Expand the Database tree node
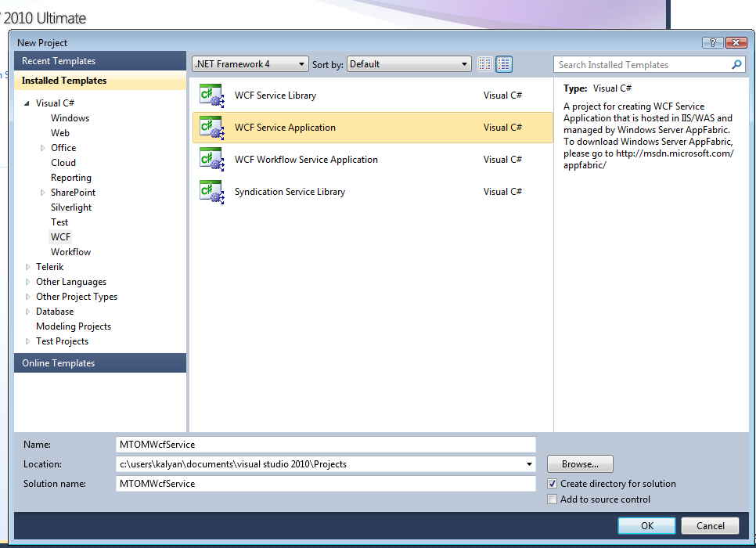This screenshot has width=756, height=548. click(x=27, y=312)
